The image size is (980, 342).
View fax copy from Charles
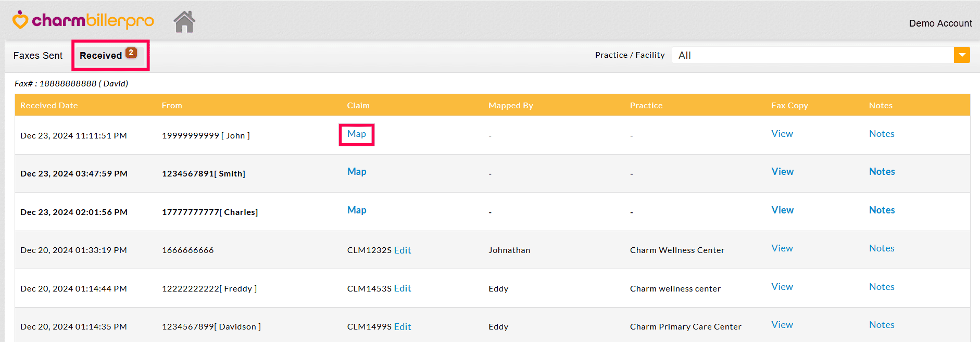[782, 210]
